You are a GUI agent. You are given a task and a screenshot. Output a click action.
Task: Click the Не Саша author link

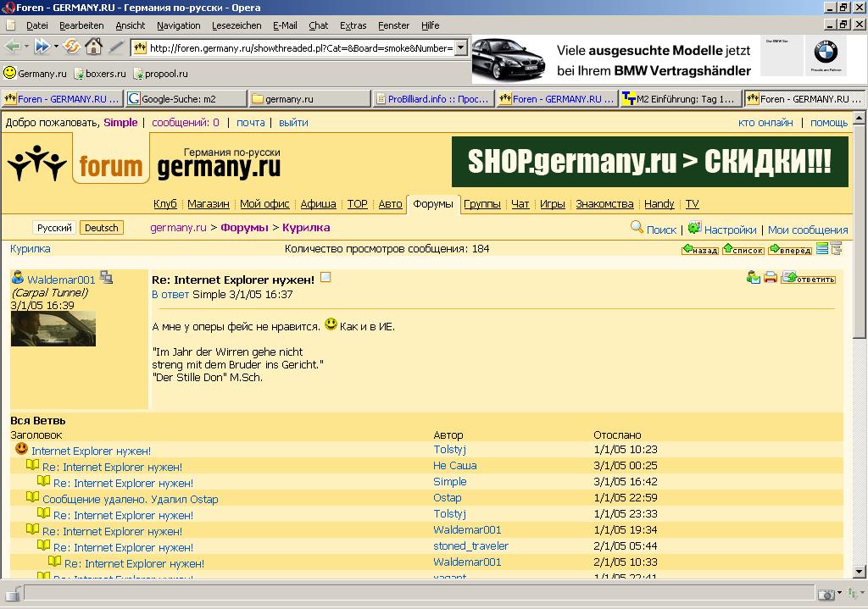pyautogui.click(x=454, y=466)
